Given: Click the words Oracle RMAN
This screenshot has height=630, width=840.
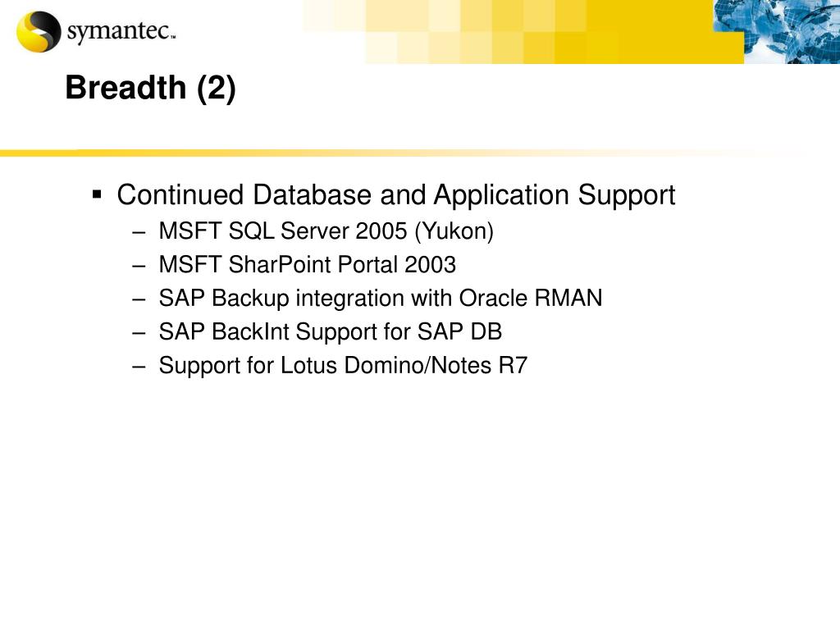Looking at the screenshot, I should [x=531, y=298].
